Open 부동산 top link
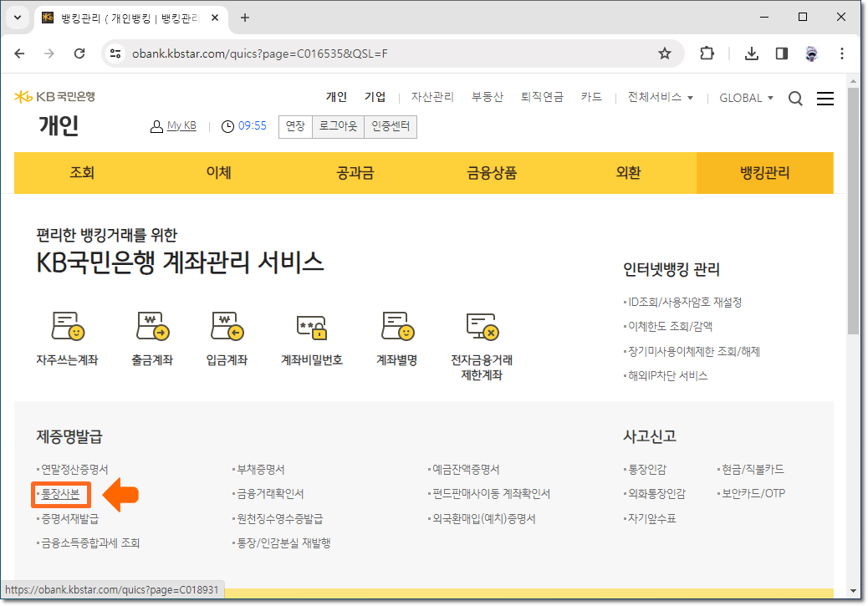Image resolution: width=868 pixels, height=606 pixels. [x=488, y=98]
